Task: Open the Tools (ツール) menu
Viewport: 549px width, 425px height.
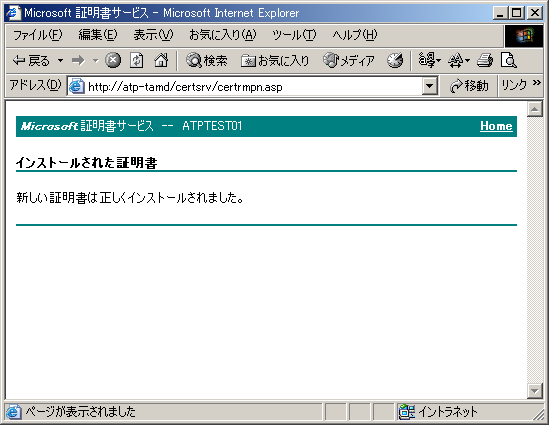Action: [x=294, y=35]
